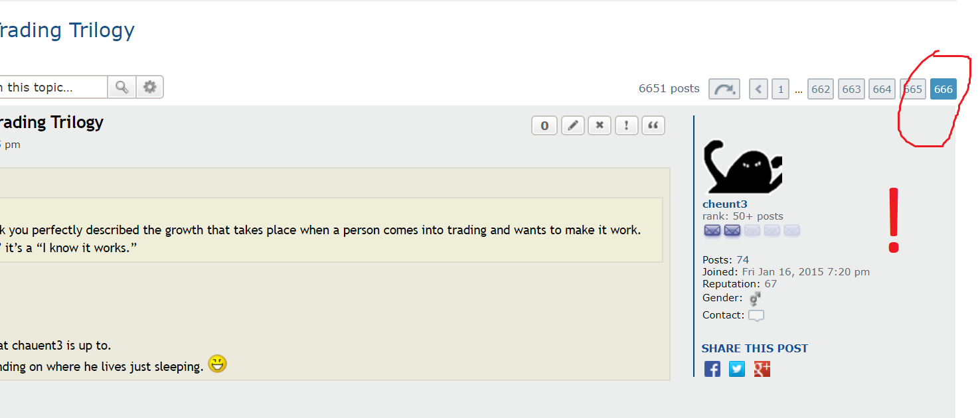The width and height of the screenshot is (980, 418).
Task: Delete the post with the X icon
Action: 600,125
